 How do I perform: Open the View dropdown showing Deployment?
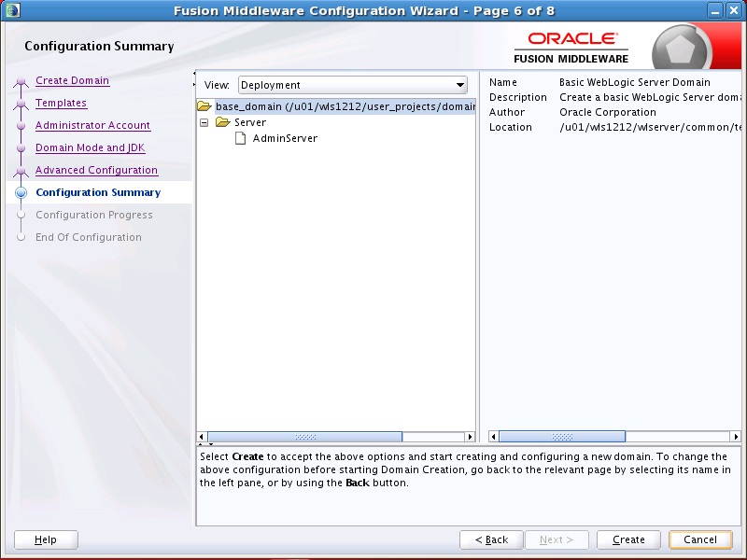(x=353, y=85)
